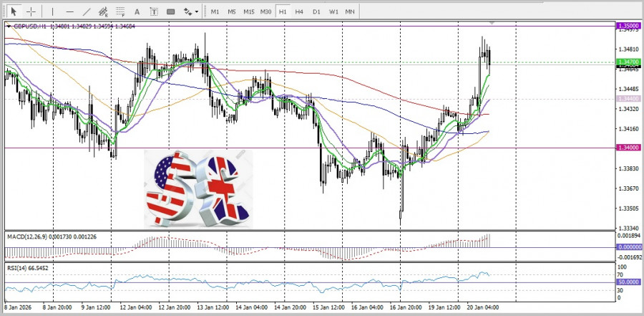Click the GBPUSD,H1 chart title arrow
The image size is (644, 316).
point(9,27)
